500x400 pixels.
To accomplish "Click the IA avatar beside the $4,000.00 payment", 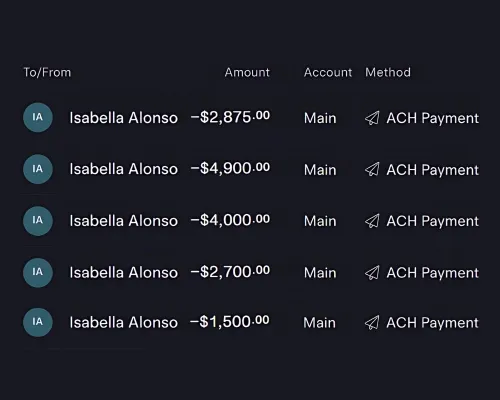I will 38,221.
